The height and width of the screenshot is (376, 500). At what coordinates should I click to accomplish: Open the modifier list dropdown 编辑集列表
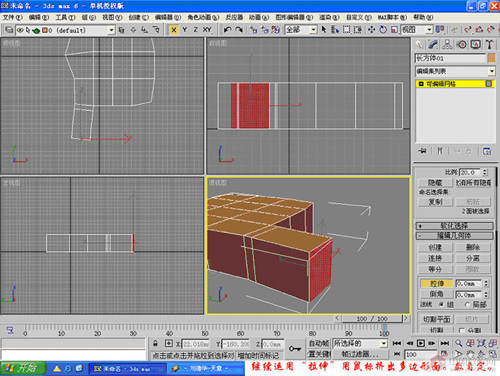pyautogui.click(x=491, y=71)
